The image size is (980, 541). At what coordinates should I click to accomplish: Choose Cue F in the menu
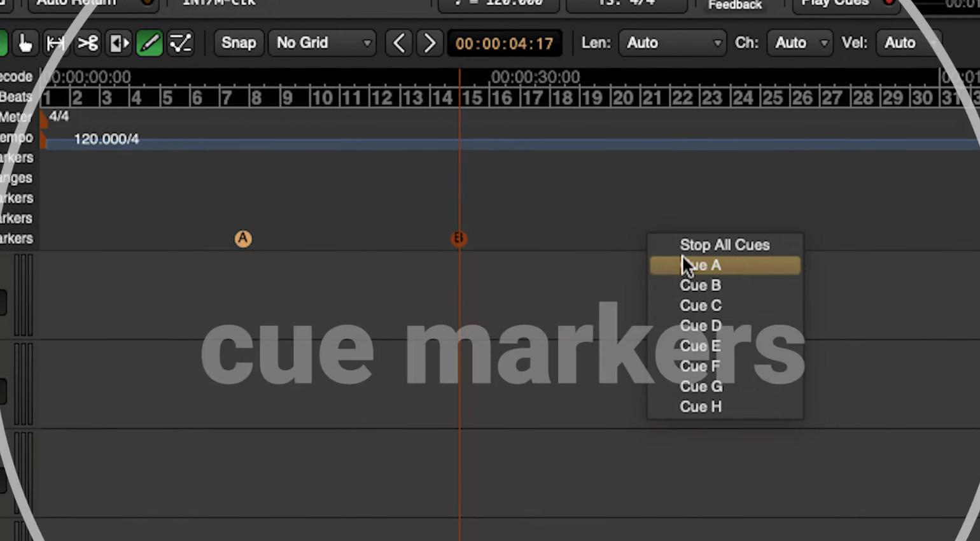click(x=725, y=367)
